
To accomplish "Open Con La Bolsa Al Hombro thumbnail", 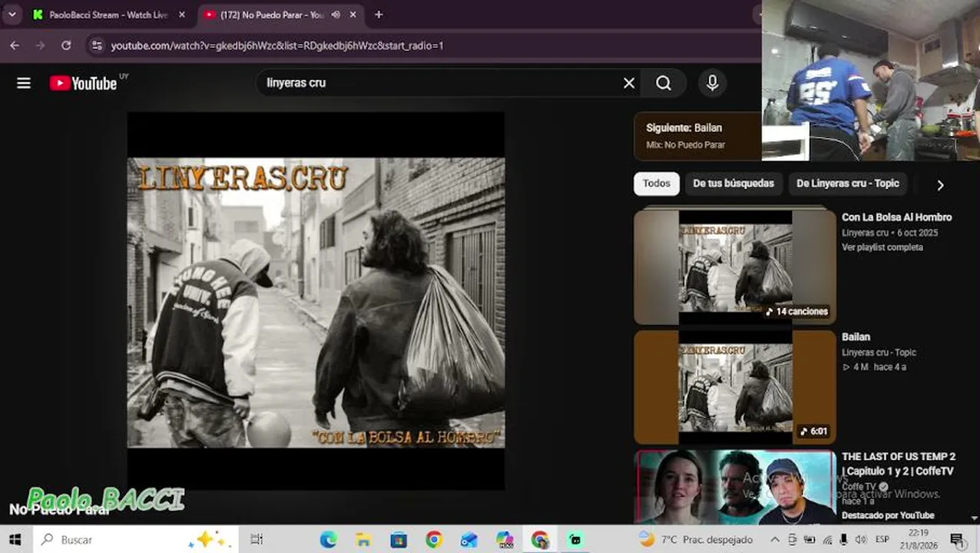I will [x=735, y=267].
